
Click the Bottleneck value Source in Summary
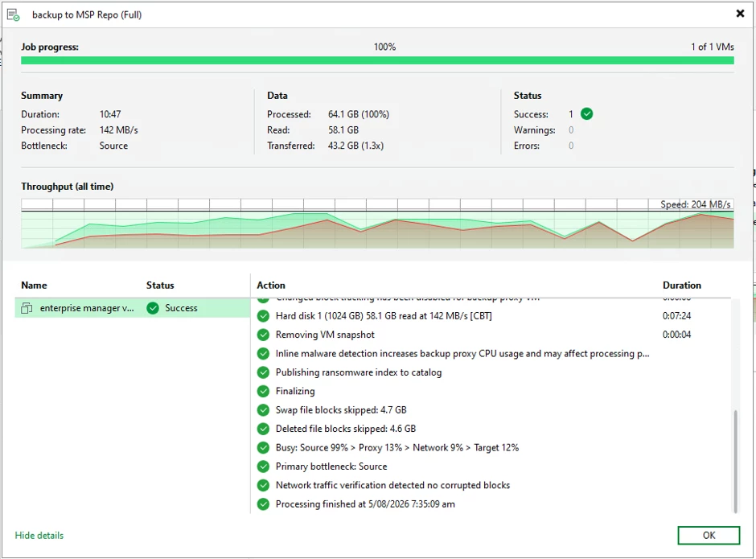click(113, 146)
